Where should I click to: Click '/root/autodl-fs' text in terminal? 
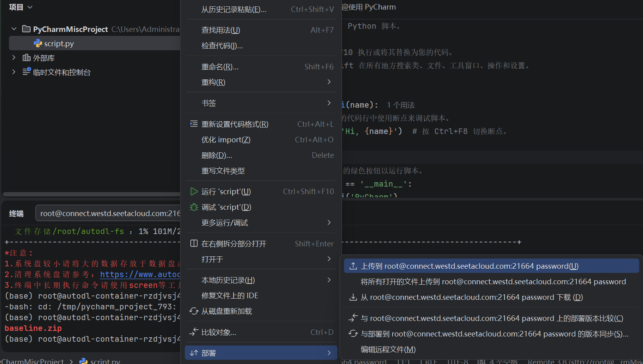pyautogui.click(x=88, y=231)
